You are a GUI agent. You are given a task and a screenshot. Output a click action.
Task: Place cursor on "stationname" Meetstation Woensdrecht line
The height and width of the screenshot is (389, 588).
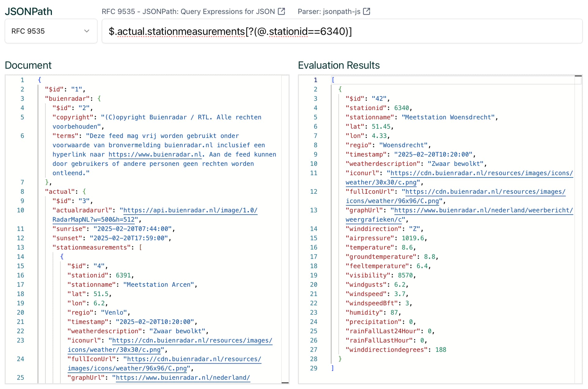tap(421, 117)
